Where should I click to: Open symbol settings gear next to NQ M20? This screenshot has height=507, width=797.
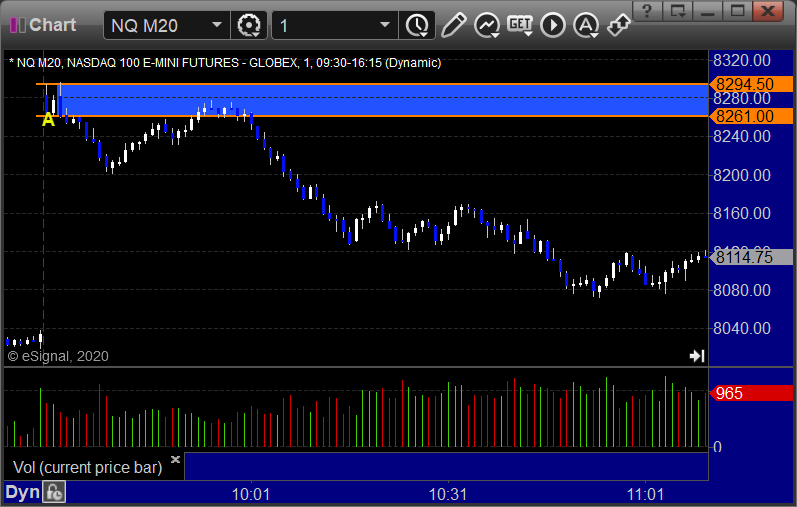249,25
